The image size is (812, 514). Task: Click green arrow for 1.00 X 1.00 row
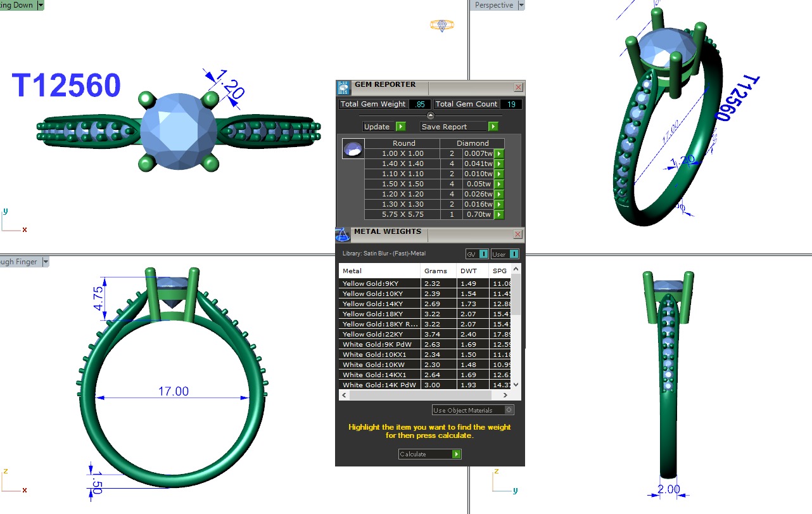pos(499,153)
